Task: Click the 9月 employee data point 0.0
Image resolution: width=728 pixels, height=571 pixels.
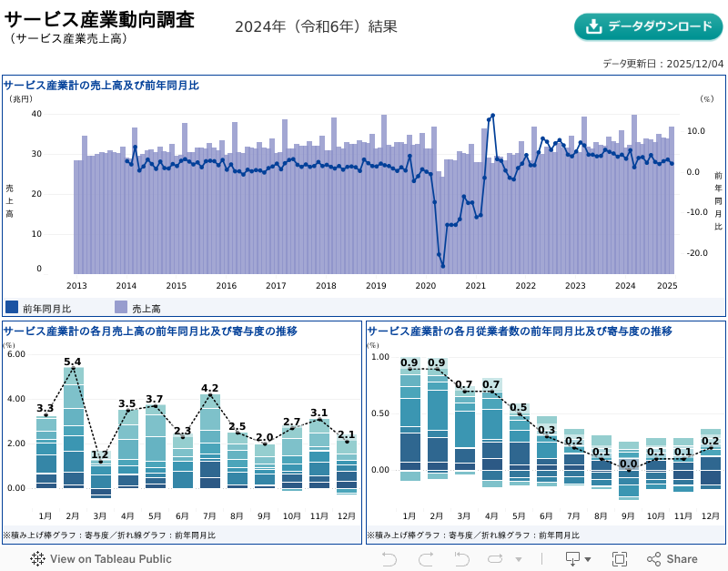Action: coord(629,464)
